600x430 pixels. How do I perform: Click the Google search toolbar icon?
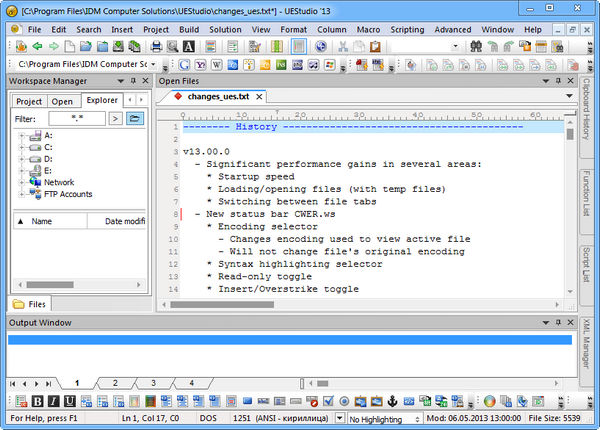186,65
